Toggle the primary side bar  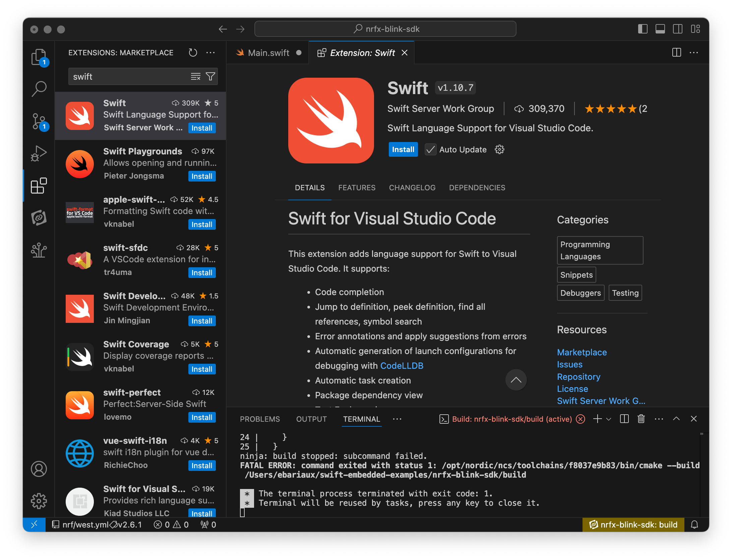(643, 29)
